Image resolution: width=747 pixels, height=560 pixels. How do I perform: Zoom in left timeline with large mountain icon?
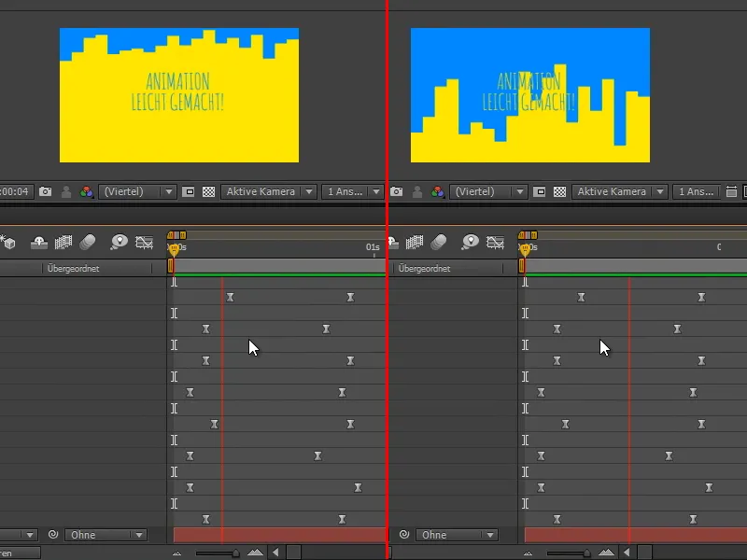(255, 553)
